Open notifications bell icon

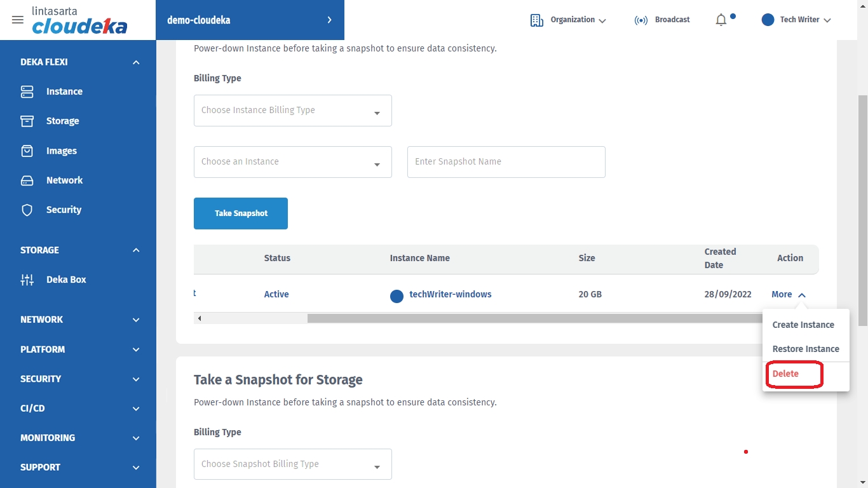pos(721,20)
